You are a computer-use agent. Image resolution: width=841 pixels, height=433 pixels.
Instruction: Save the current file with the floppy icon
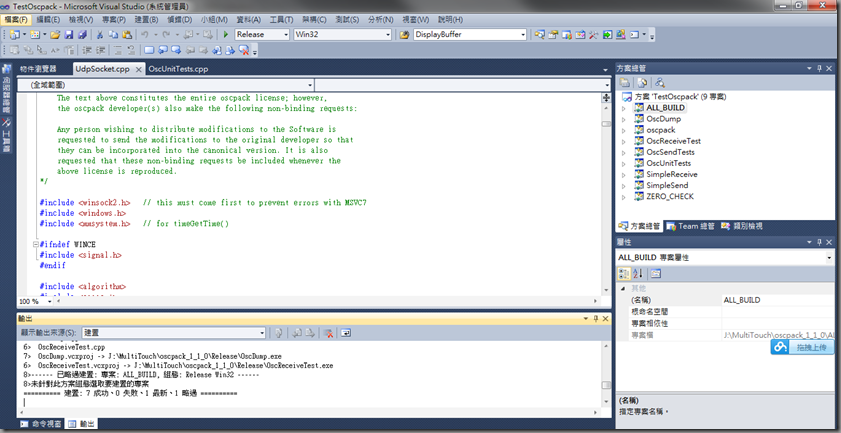tap(69, 34)
